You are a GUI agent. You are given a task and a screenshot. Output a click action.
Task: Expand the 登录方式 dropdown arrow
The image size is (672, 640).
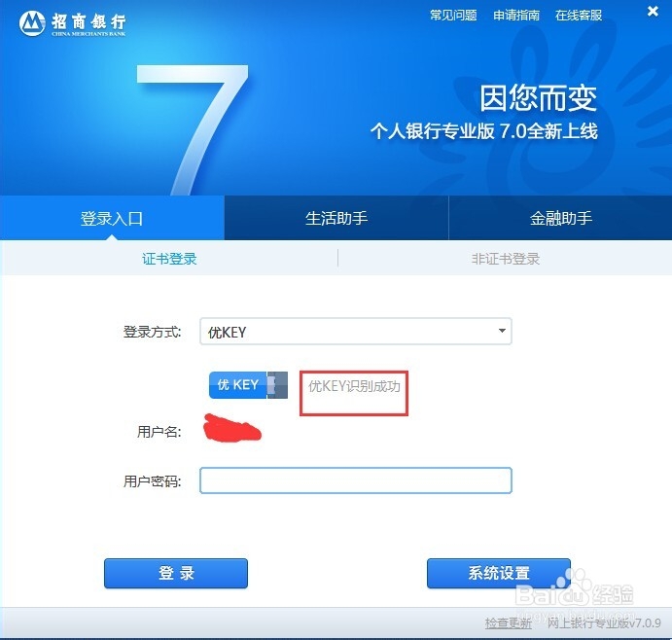[x=502, y=331]
